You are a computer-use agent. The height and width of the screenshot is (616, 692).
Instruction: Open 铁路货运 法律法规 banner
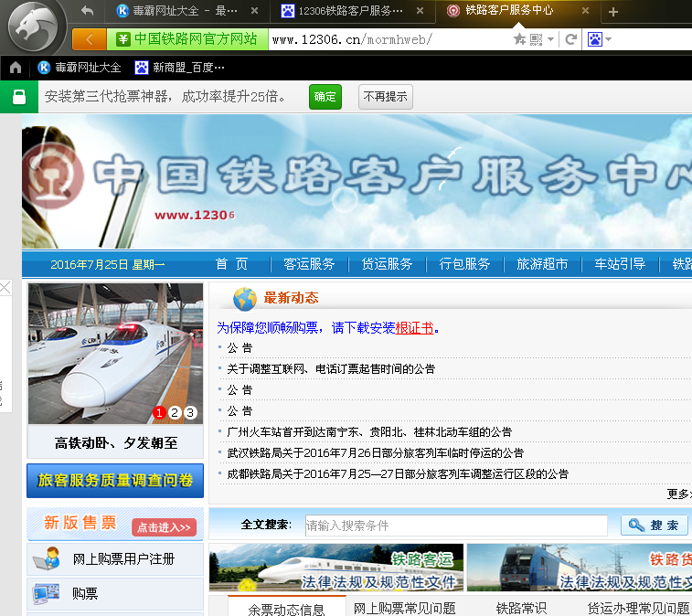pos(580,568)
